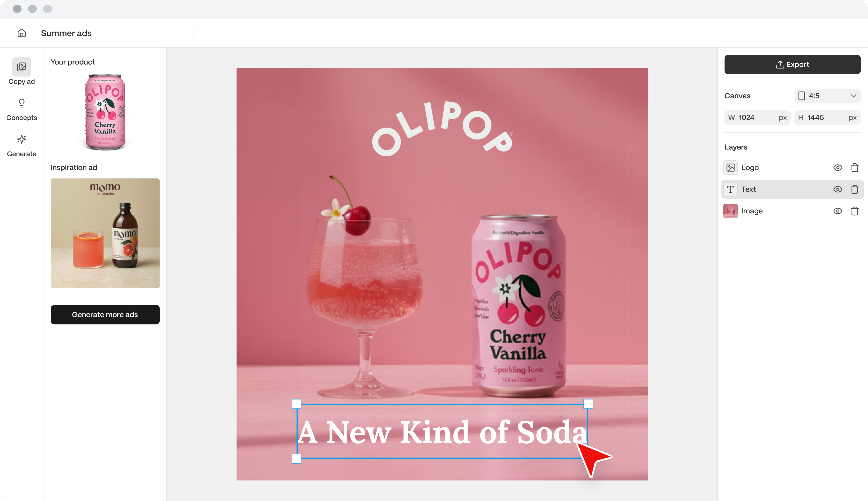
Task: Select the Image layer row
Action: pyautogui.click(x=792, y=211)
